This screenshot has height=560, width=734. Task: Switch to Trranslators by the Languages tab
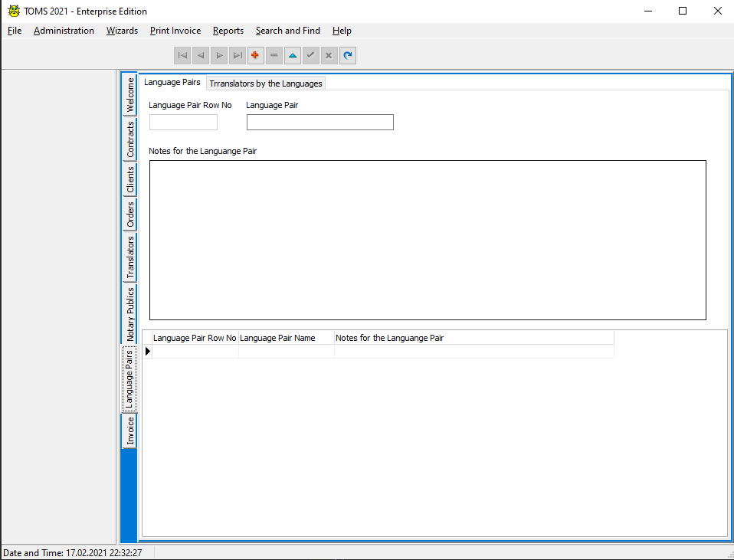266,84
